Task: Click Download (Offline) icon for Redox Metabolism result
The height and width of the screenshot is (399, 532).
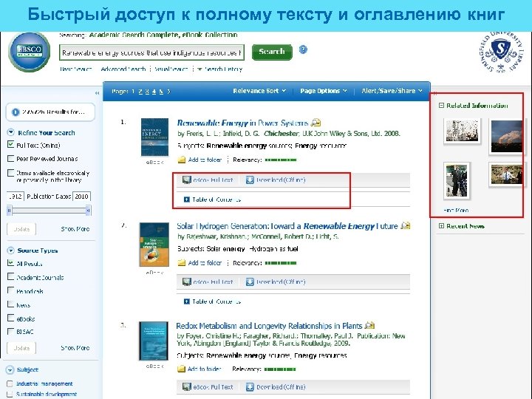Action: pos(250,386)
